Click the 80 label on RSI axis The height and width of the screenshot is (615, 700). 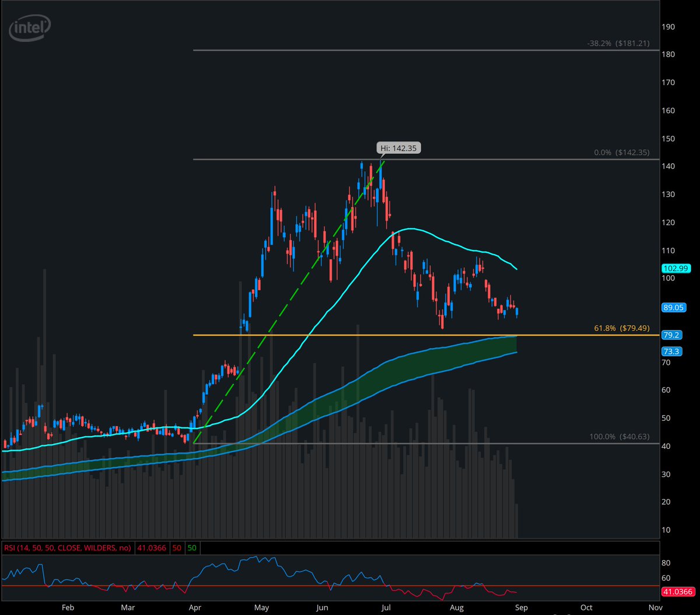667,563
